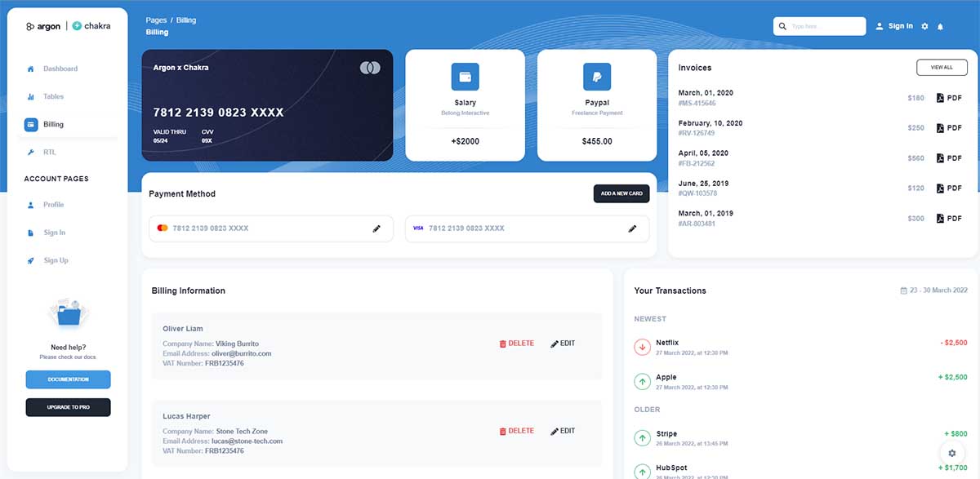Click the Sign Up rocket icon
This screenshot has height=479, width=980.
(31, 260)
